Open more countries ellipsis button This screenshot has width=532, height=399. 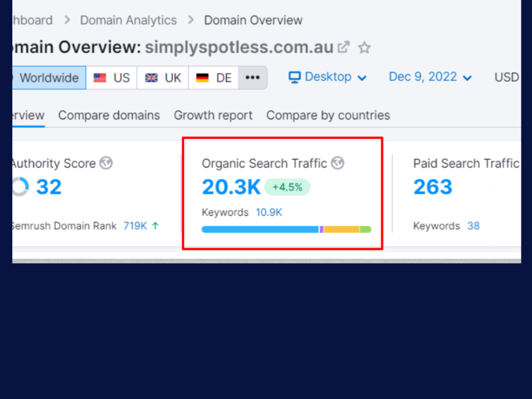pyautogui.click(x=253, y=78)
